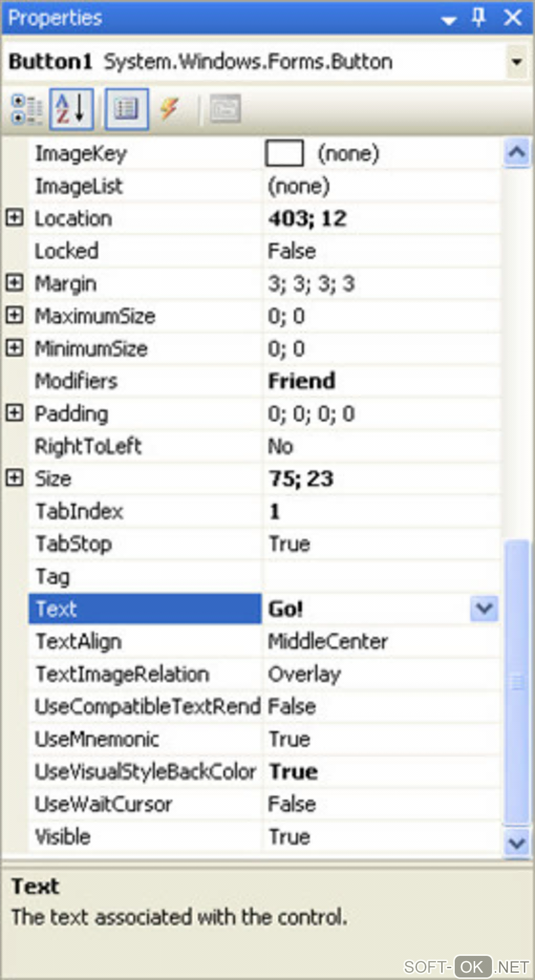Expand the Margin property node
This screenshot has width=535, height=980.
14,283
